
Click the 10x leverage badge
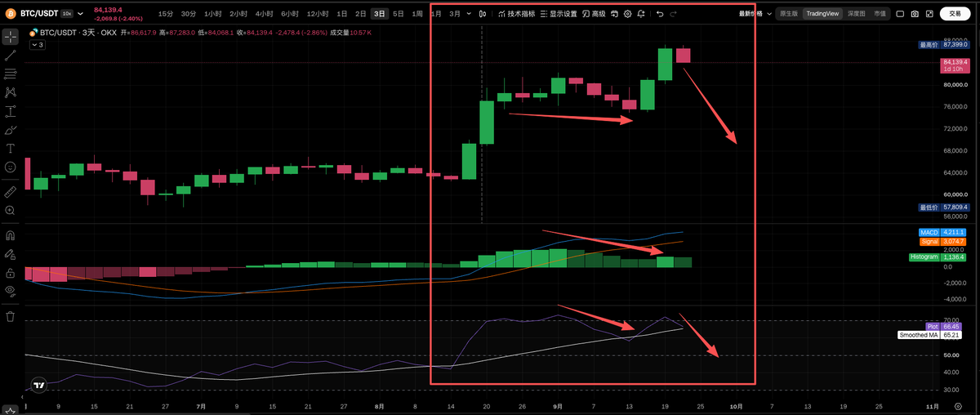point(66,14)
